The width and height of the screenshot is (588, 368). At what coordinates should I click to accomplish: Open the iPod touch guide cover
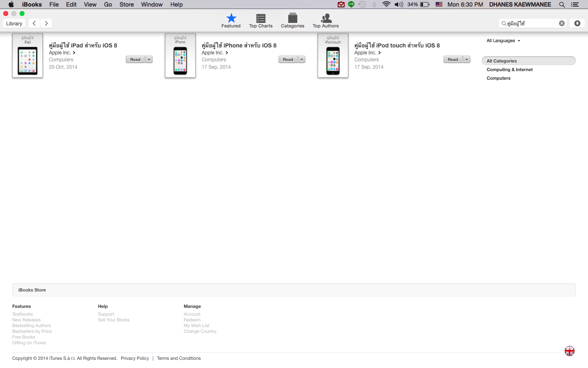coord(333,56)
